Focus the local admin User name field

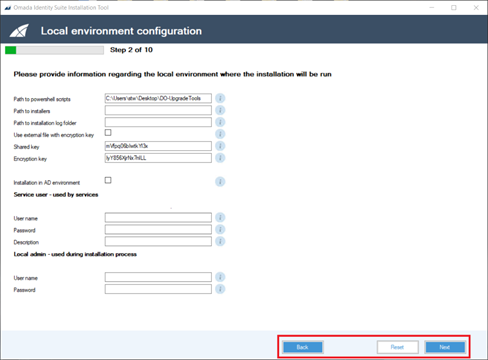coord(158,277)
